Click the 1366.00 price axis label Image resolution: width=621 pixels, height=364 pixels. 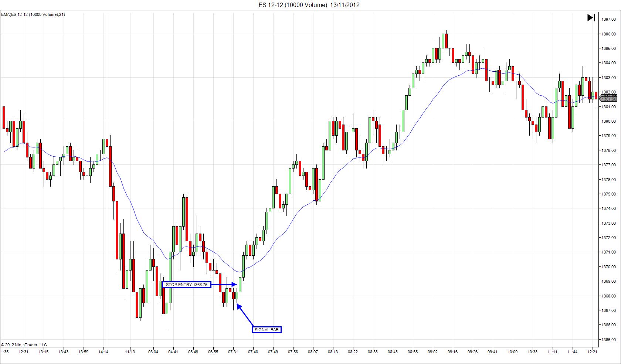tap(608, 325)
